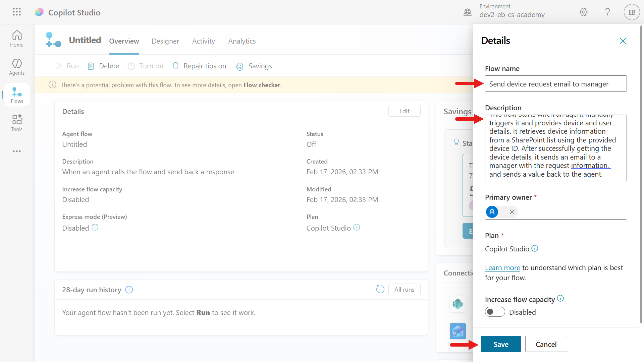Save the flow details

coord(500,344)
